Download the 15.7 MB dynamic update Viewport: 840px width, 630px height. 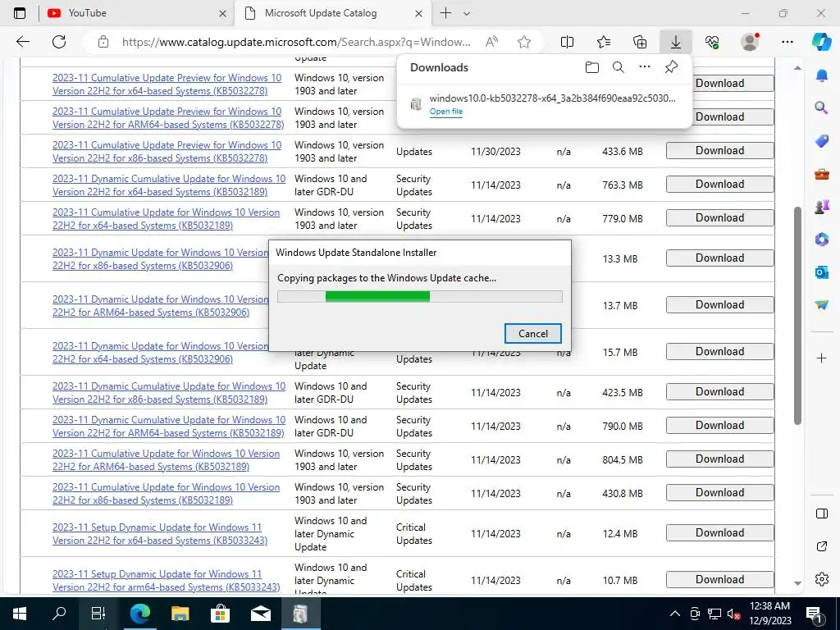719,352
